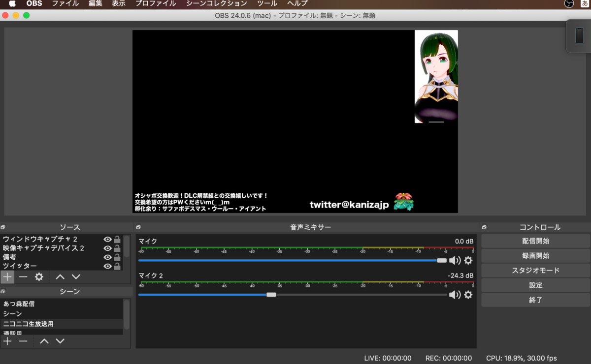Click the Japanese input method icon

point(586,3)
